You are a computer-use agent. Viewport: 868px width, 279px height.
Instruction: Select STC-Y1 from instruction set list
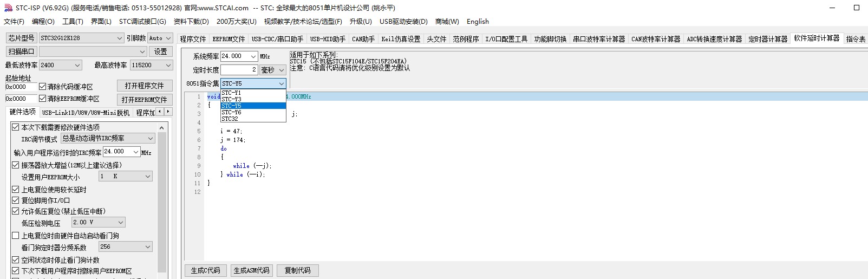(253, 93)
